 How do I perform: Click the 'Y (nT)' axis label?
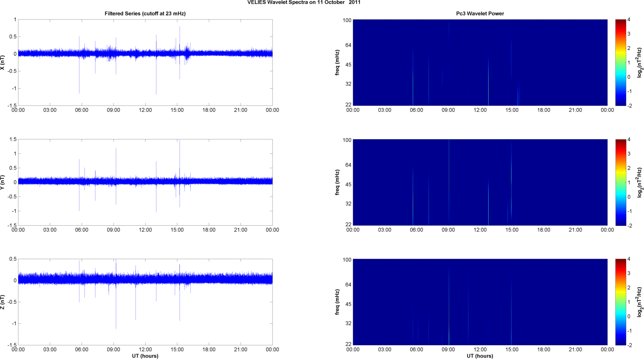[x=3, y=182]
